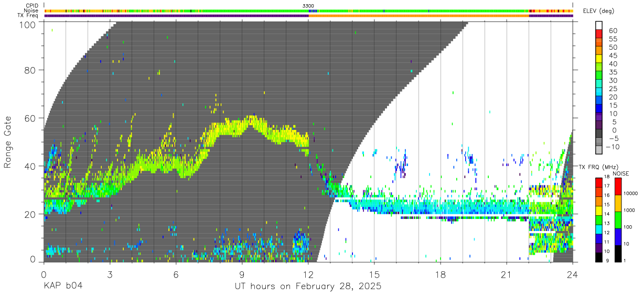The image size is (644, 297).
Task: Click the "25" label on the ELEV scale
Action: (x=614, y=89)
